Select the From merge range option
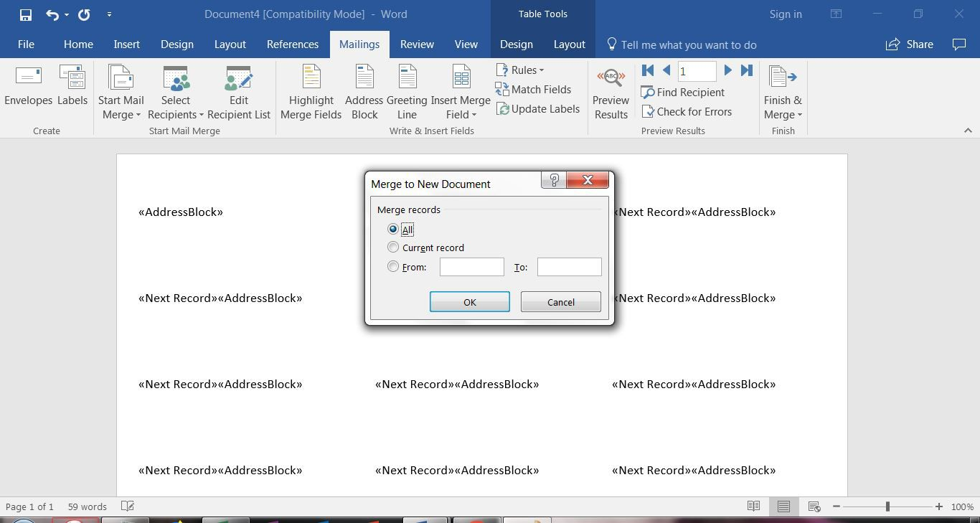 pyautogui.click(x=393, y=266)
